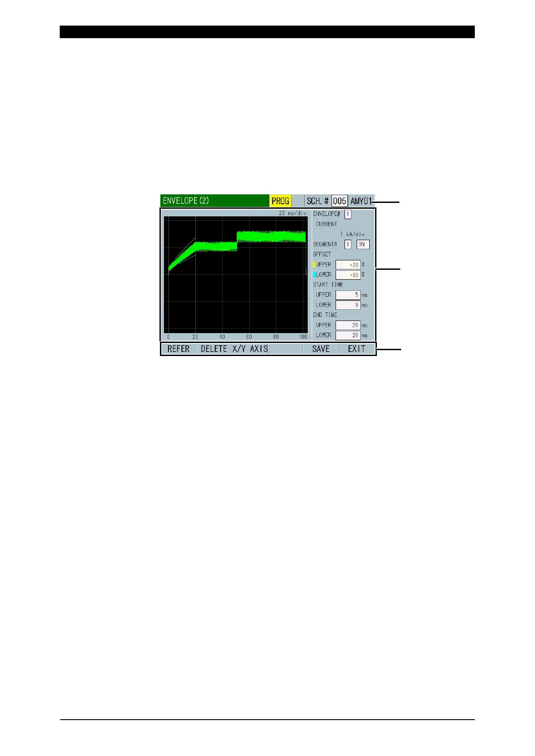Select END TIME LOWER field 20 ms
This screenshot has width=535, height=756.
348,335
